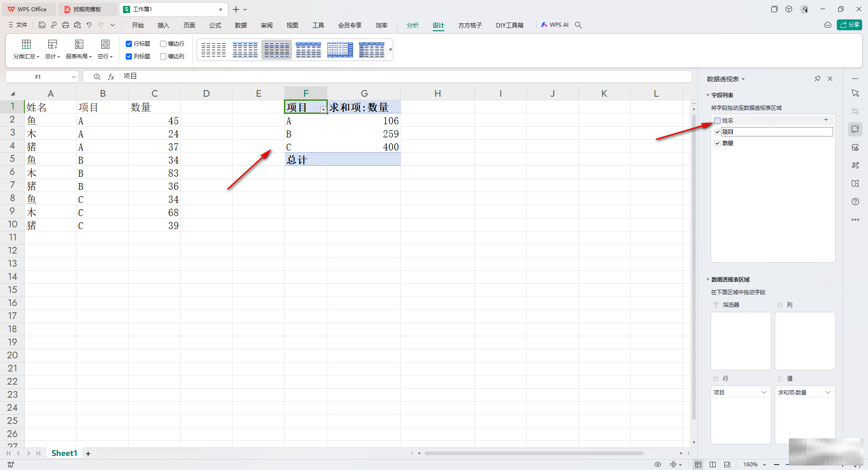Check the 姓名 field in the field list
868x470 pixels.
(717, 120)
